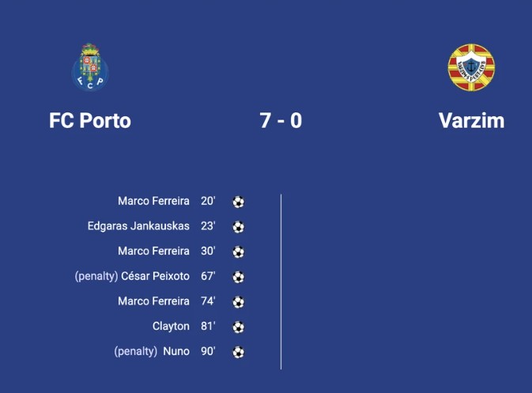Viewport: 532px width, 393px height.
Task: Click the goal ball icon at 90'
Action: coord(238,352)
